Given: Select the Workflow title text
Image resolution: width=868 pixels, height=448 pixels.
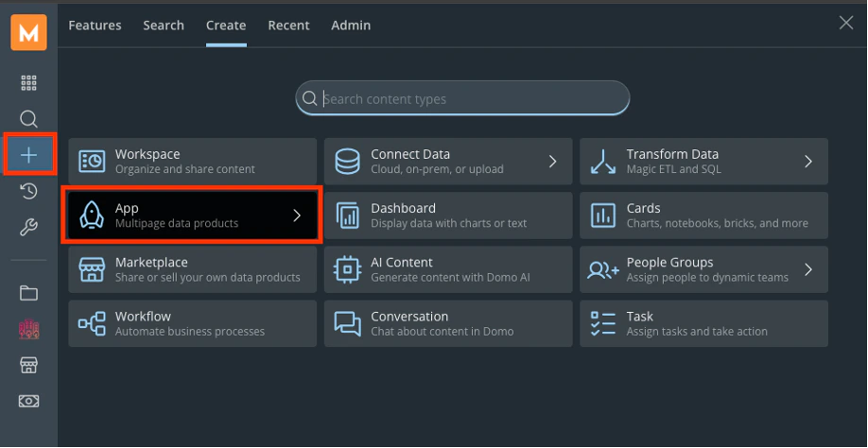Looking at the screenshot, I should [x=143, y=317].
